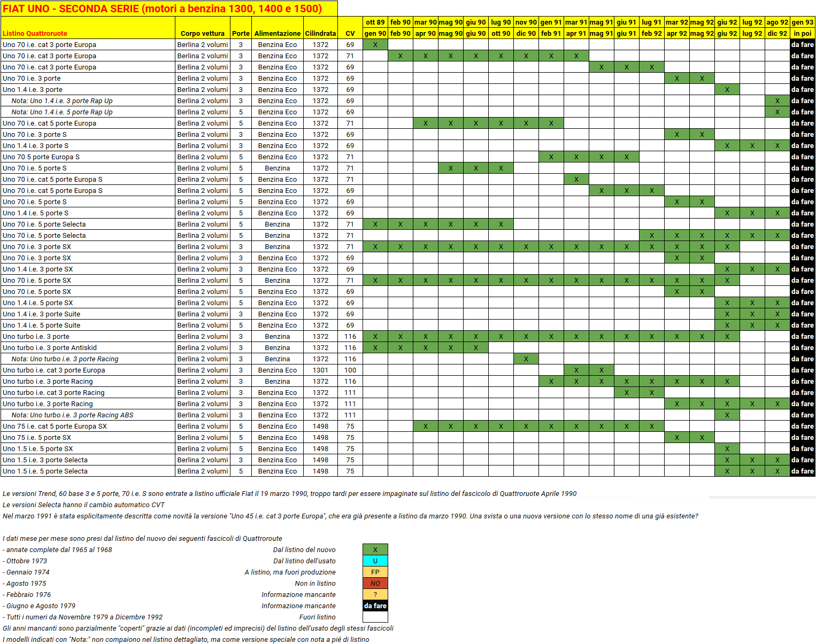The image size is (816, 644).
Task: Select the Dal listino del nuovo legend label
Action: (304, 549)
